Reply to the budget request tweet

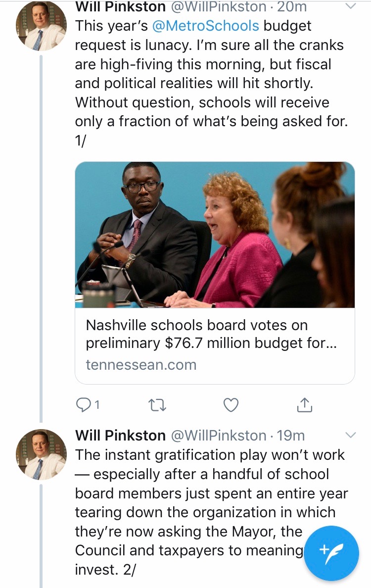(x=82, y=405)
